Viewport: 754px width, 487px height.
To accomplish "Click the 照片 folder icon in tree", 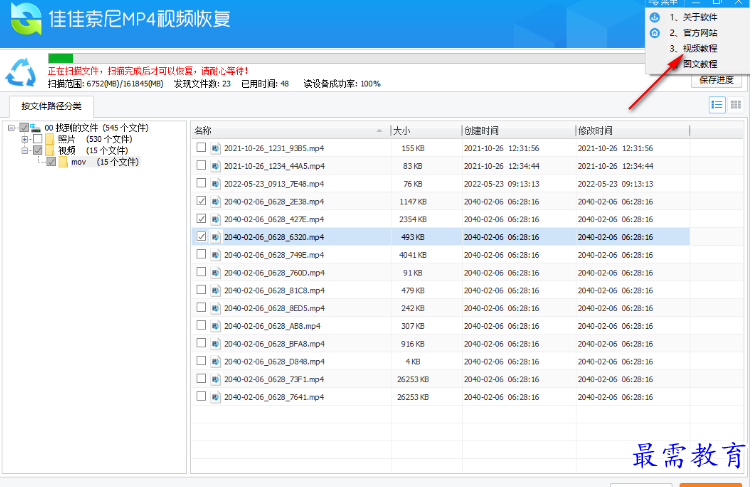I will pyautogui.click(x=50, y=139).
